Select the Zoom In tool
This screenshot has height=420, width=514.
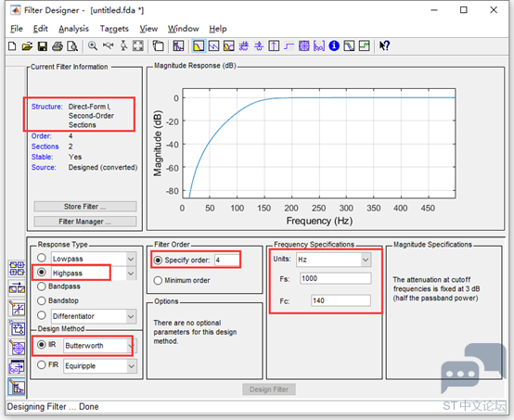93,45
